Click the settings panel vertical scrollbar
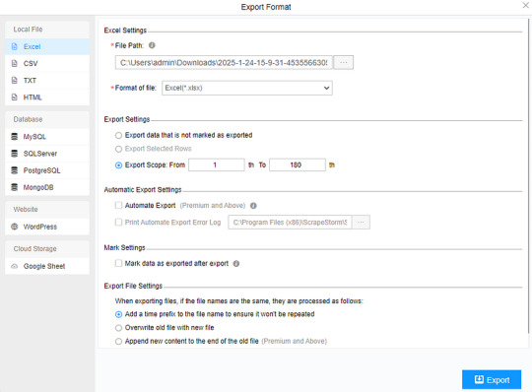Screen dimensions: 532x392 [528, 176]
